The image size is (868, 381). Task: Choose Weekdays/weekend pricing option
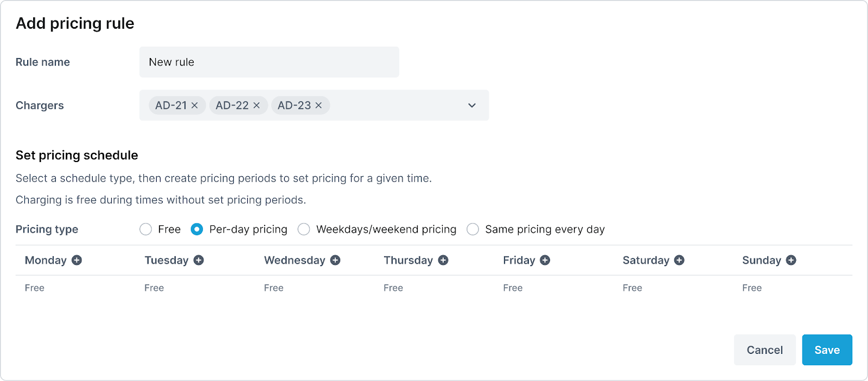point(304,229)
